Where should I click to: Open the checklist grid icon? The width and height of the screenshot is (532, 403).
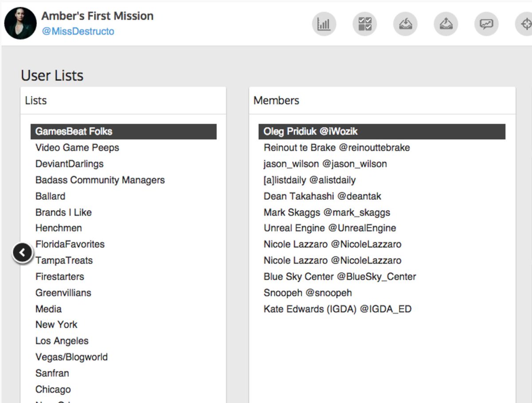click(x=364, y=24)
